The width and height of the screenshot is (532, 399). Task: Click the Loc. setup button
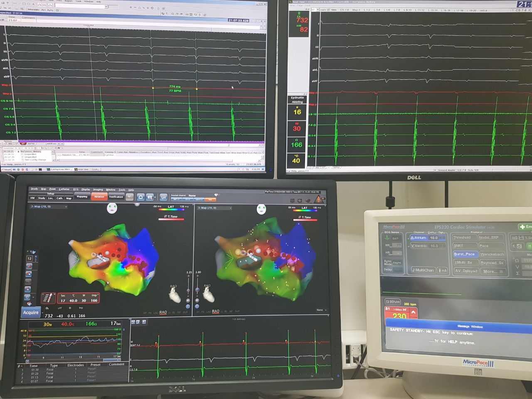[51, 198]
